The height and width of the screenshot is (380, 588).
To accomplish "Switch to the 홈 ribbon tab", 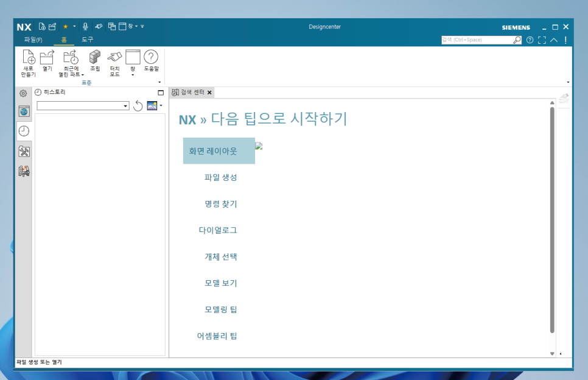I will (x=64, y=40).
